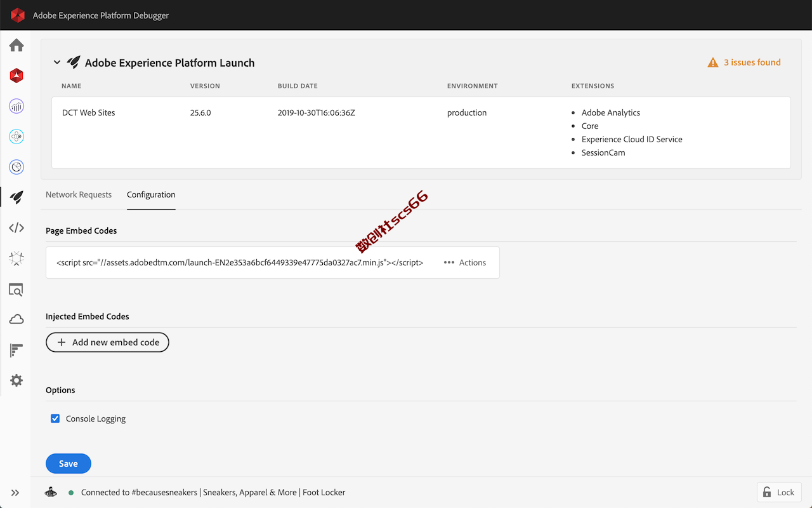Click the ENVIRONMENT column header
Image resolution: width=812 pixels, height=508 pixels.
pos(473,86)
